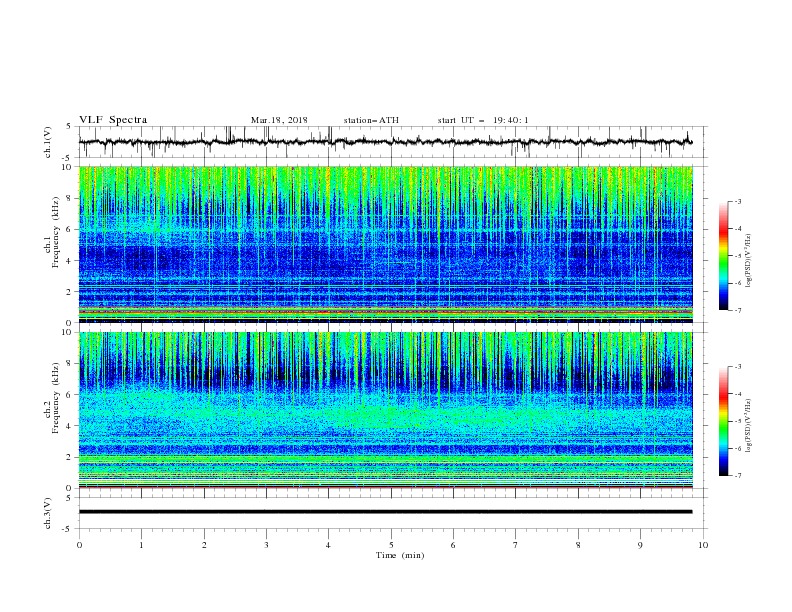Click the "6" kHz tick of ch.2 spectrogram
The image size is (792, 612).
pyautogui.click(x=69, y=394)
